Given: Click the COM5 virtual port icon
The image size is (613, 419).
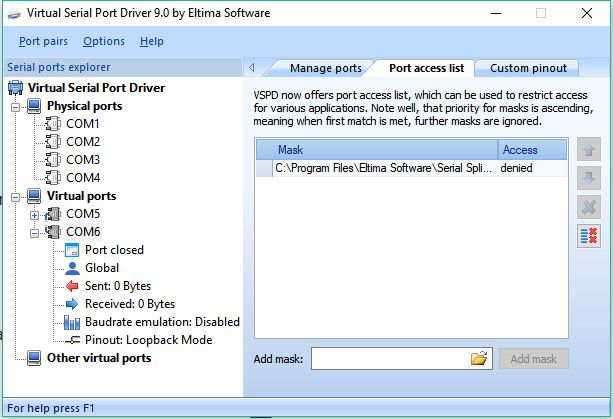Looking at the screenshot, I should (x=53, y=214).
